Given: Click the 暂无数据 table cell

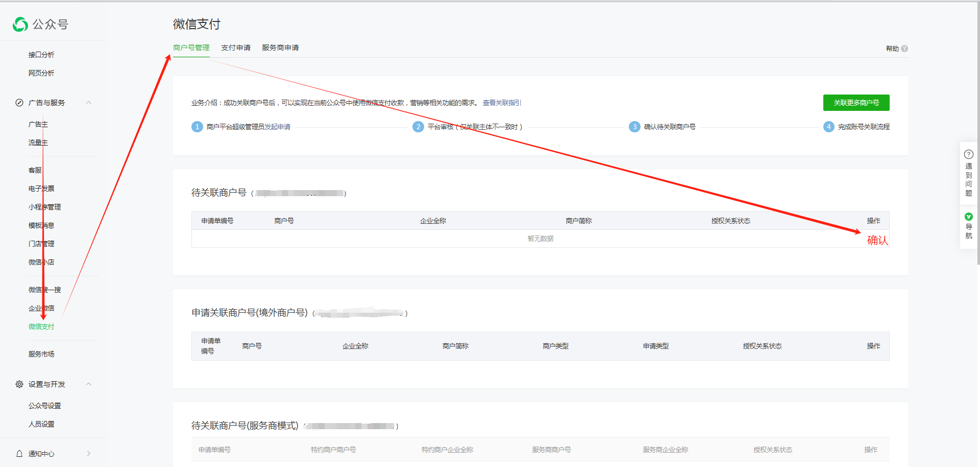Looking at the screenshot, I should click(x=541, y=239).
